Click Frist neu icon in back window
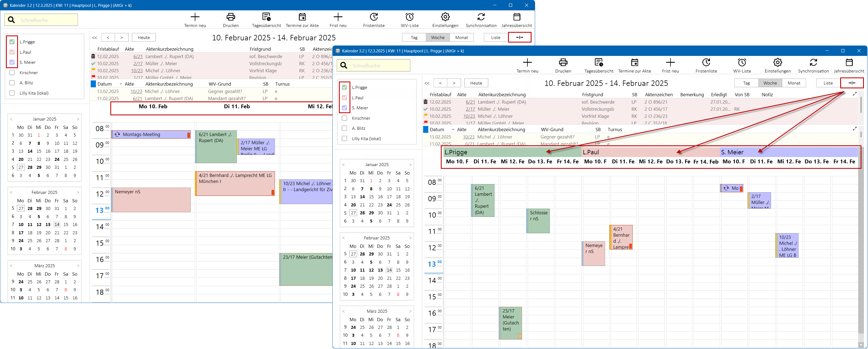The image size is (868, 349). [338, 17]
